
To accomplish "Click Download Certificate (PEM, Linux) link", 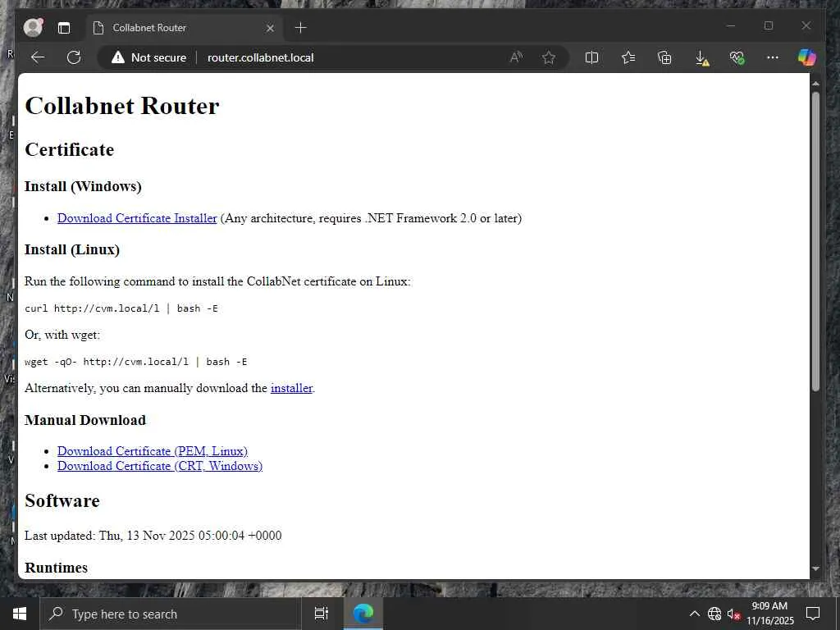I will tap(153, 451).
